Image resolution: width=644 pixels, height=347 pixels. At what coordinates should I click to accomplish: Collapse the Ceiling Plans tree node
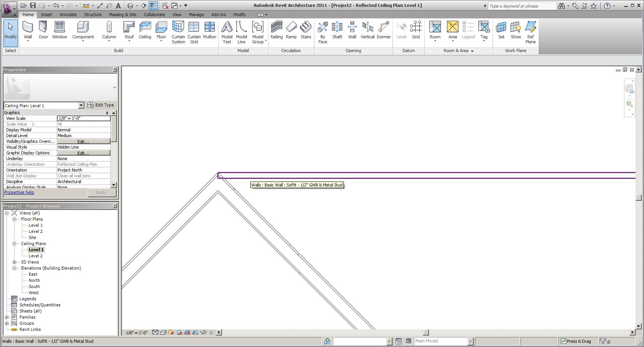click(x=15, y=244)
